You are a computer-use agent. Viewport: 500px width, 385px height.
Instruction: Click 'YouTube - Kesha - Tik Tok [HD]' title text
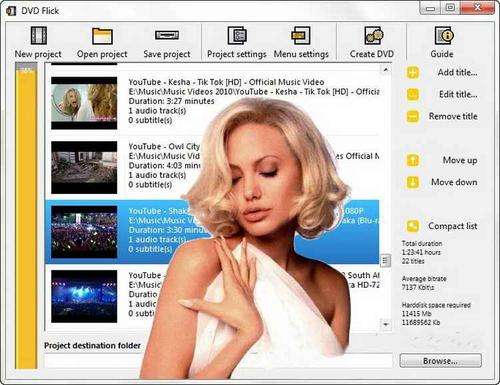pyautogui.click(x=226, y=82)
